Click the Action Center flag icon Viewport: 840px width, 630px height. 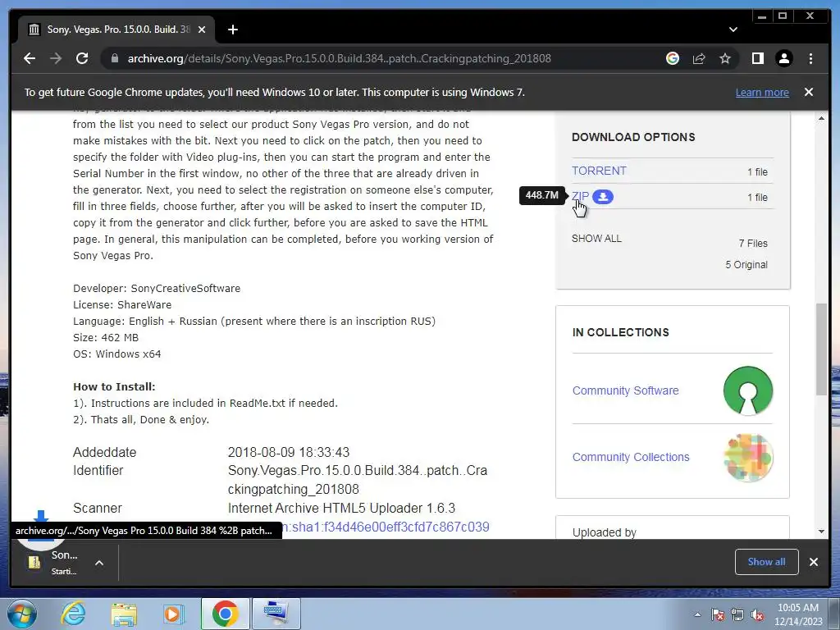pos(717,614)
